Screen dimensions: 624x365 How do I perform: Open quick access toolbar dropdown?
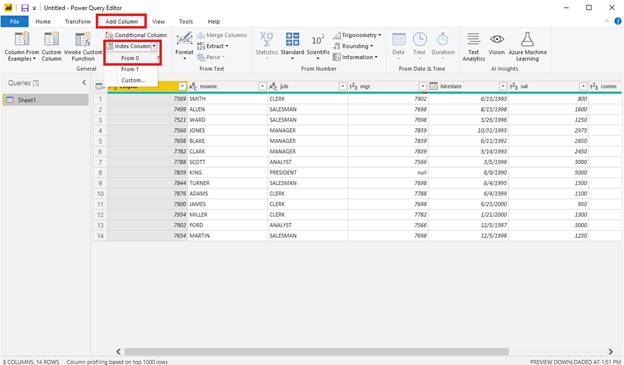[x=34, y=8]
